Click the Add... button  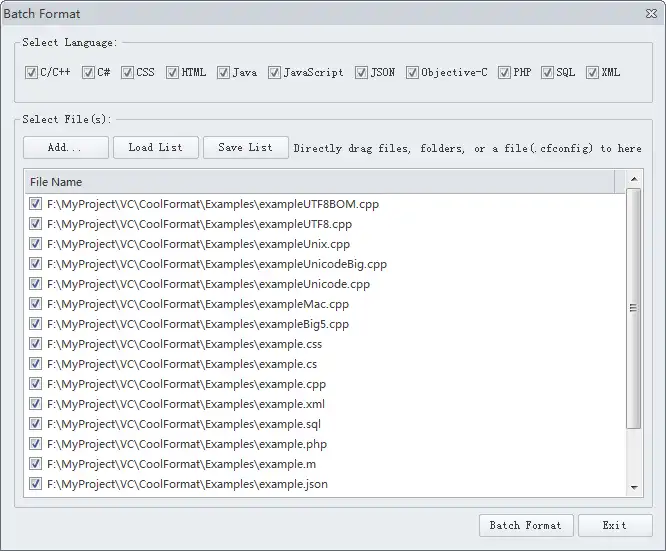pyautogui.click(x=66, y=147)
